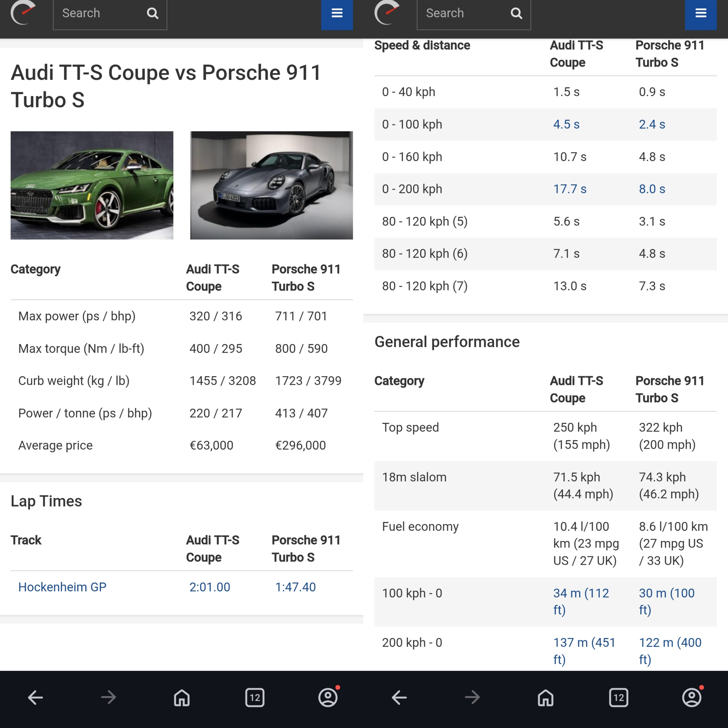Viewport: 728px width, 728px height.
Task: Open the Hockenheim GP track link
Action: (x=62, y=587)
